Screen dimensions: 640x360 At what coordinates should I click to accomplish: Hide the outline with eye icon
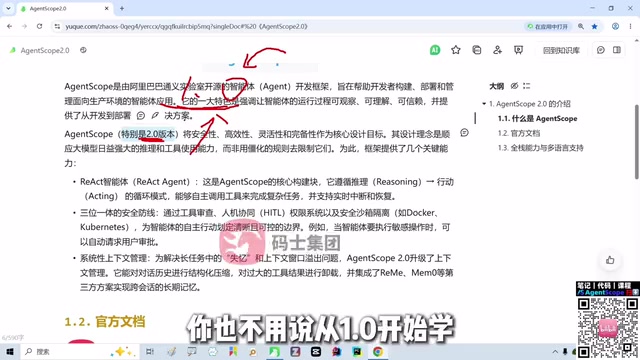(x=514, y=86)
